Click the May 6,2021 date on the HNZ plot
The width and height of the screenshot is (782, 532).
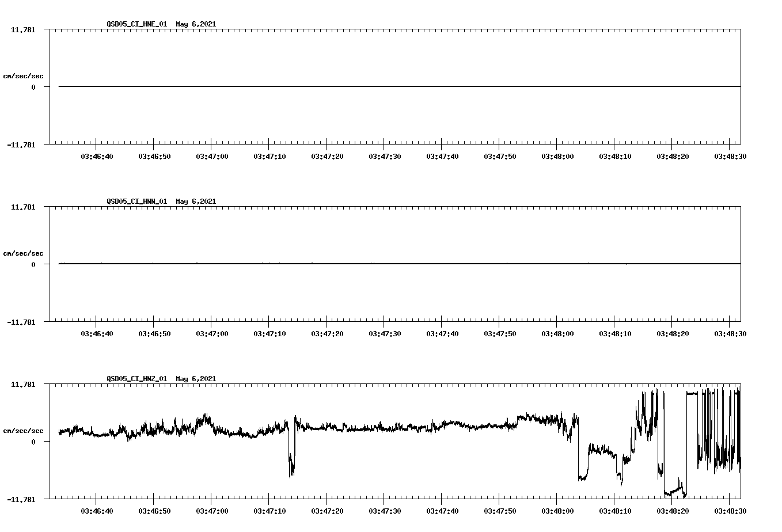coord(196,379)
